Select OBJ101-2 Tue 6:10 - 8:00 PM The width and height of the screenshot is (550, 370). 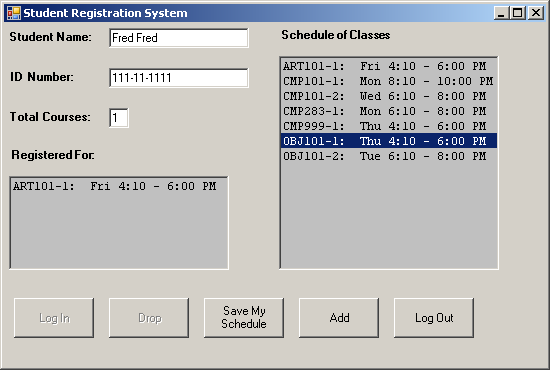coord(389,156)
